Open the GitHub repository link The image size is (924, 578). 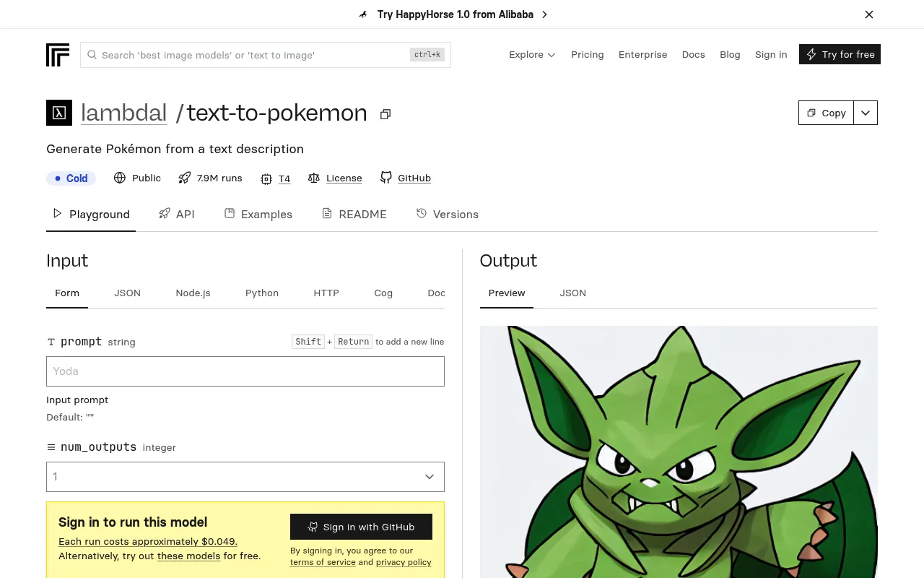point(414,178)
